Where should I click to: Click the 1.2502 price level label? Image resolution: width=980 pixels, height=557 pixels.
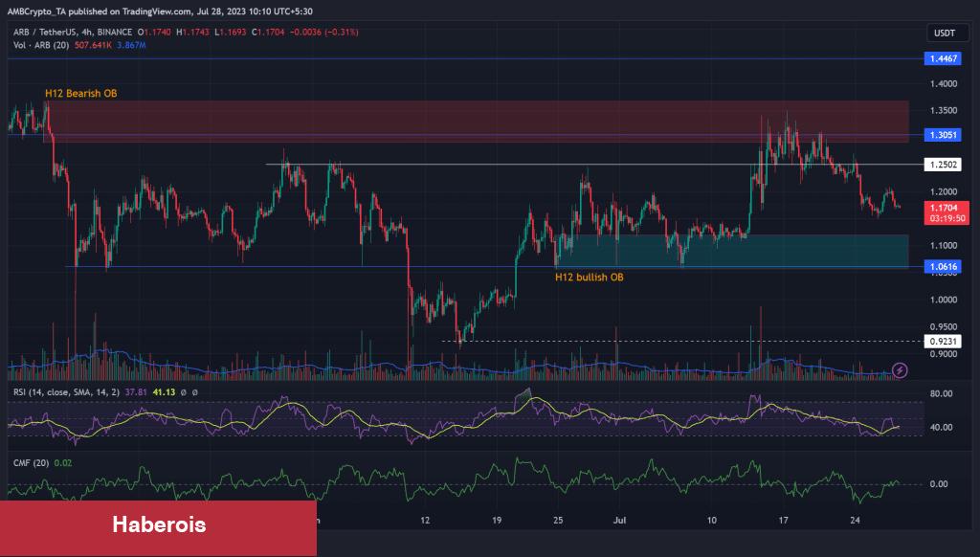[943, 165]
